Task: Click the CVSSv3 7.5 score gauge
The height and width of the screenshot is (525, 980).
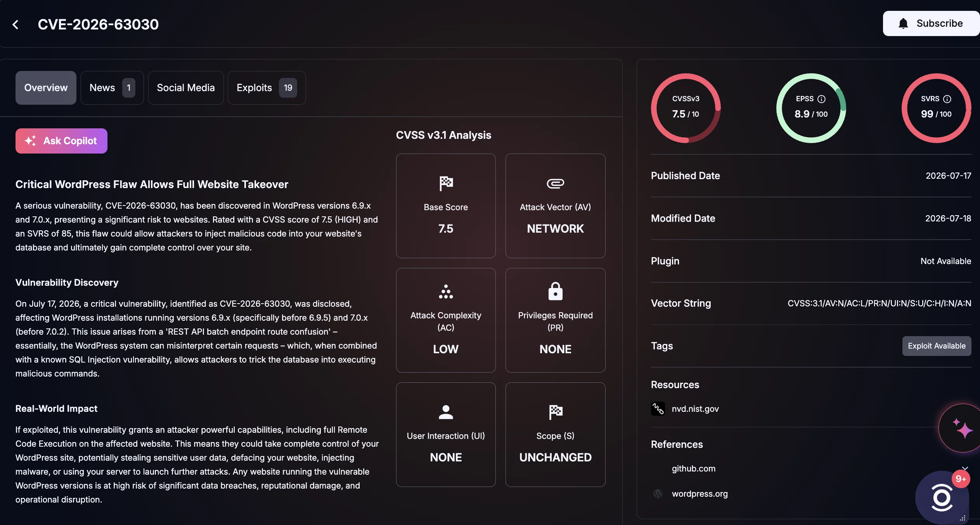Action: [x=686, y=108]
